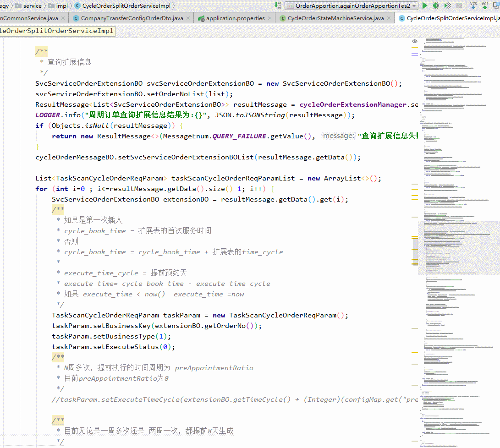Screen dimensions: 500x448
Task: Click the yellow warning marker at the top of the error stripe
Action: tap(415, 47)
